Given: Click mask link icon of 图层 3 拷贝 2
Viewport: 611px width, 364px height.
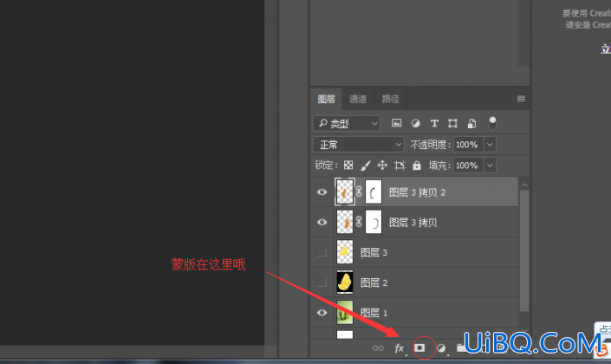Looking at the screenshot, I should [359, 192].
